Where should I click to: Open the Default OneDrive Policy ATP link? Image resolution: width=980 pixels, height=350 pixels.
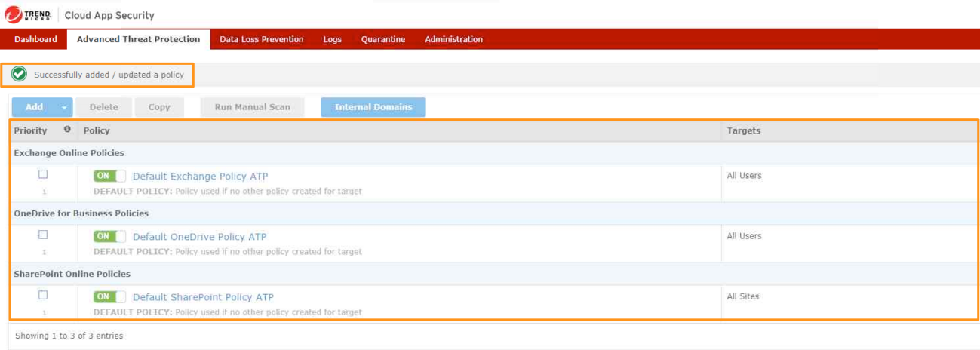tap(200, 237)
